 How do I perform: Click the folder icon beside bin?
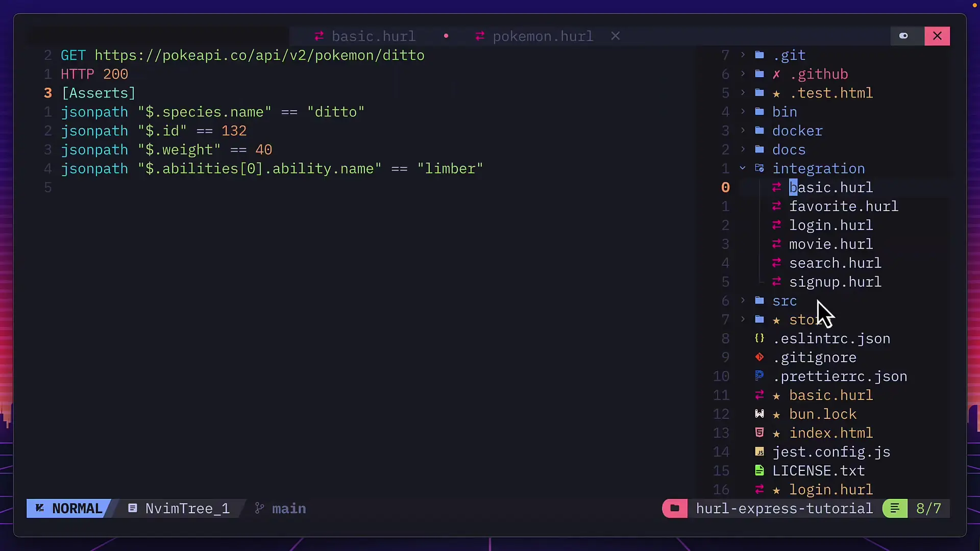pyautogui.click(x=759, y=112)
